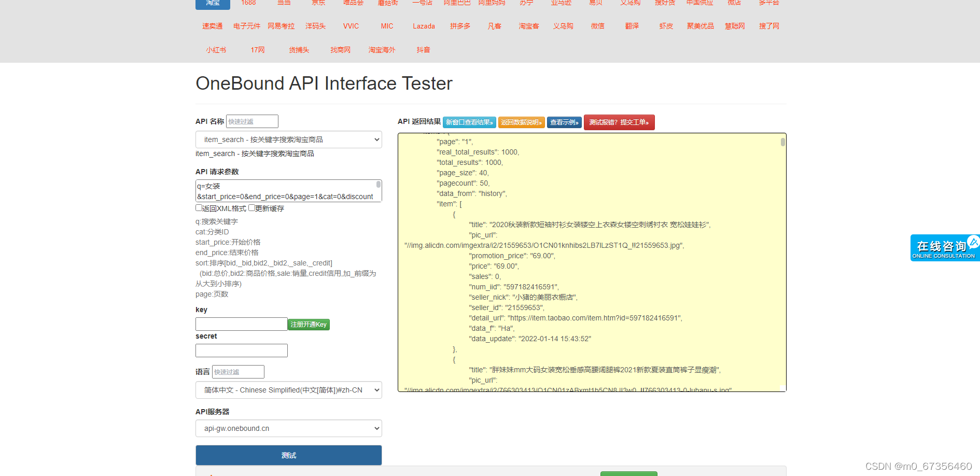Click the OneBound API Interface Tester heading
Screen dimensions: 980x476
tap(324, 83)
